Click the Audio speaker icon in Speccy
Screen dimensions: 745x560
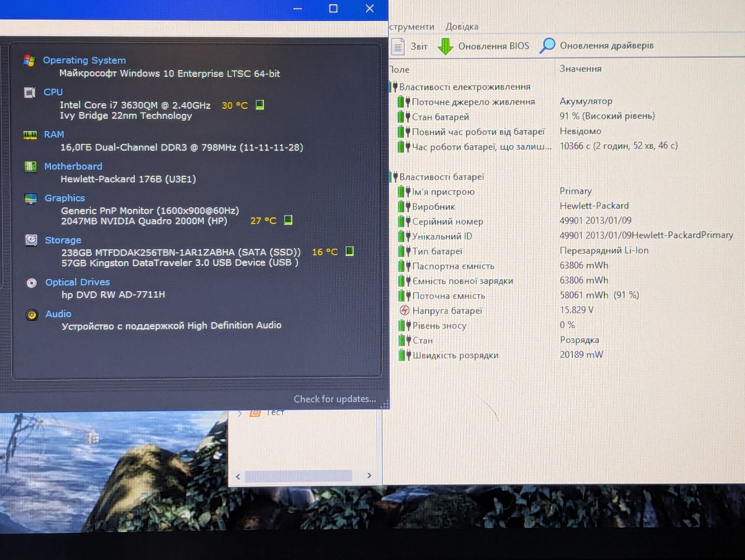coord(32,315)
